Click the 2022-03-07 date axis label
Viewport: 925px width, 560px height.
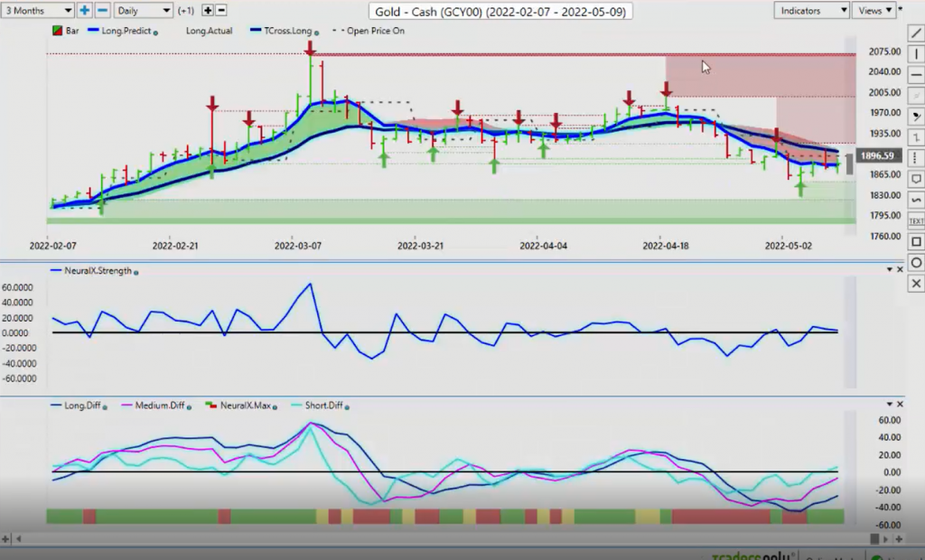[x=298, y=246]
